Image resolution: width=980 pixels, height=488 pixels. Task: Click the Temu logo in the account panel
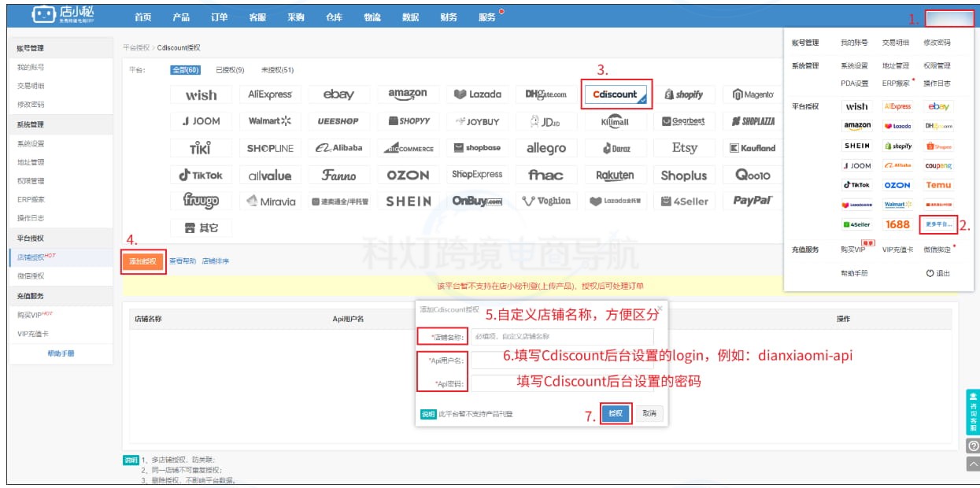[x=938, y=185]
